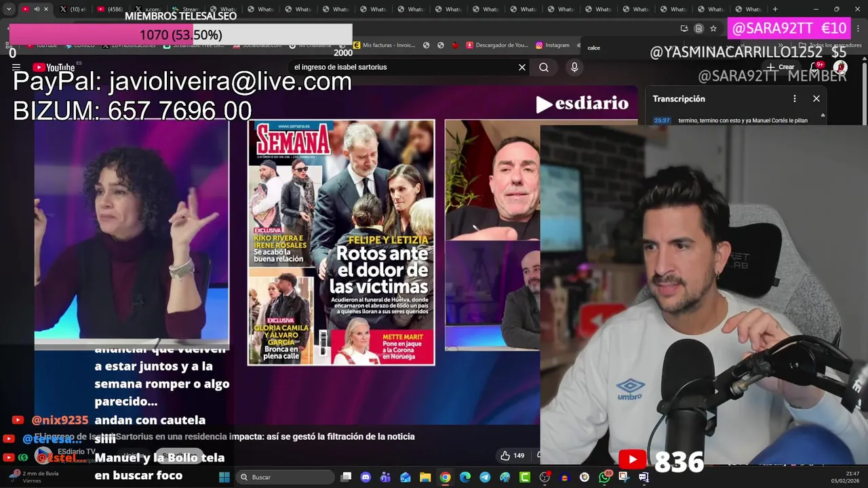The image size is (868, 488).
Task: Select transcript line 'termino, termino con esto'
Action: tap(743, 121)
